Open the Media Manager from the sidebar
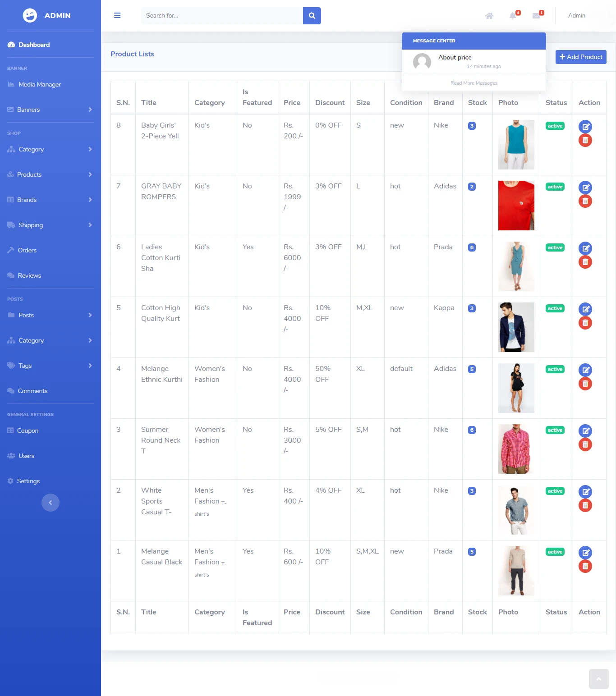This screenshot has width=616, height=696. pos(40,84)
